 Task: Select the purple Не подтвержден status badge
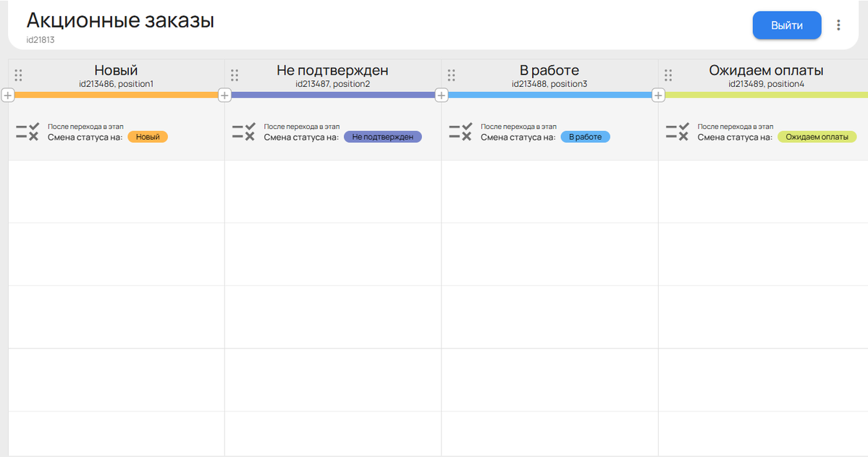[x=382, y=137]
